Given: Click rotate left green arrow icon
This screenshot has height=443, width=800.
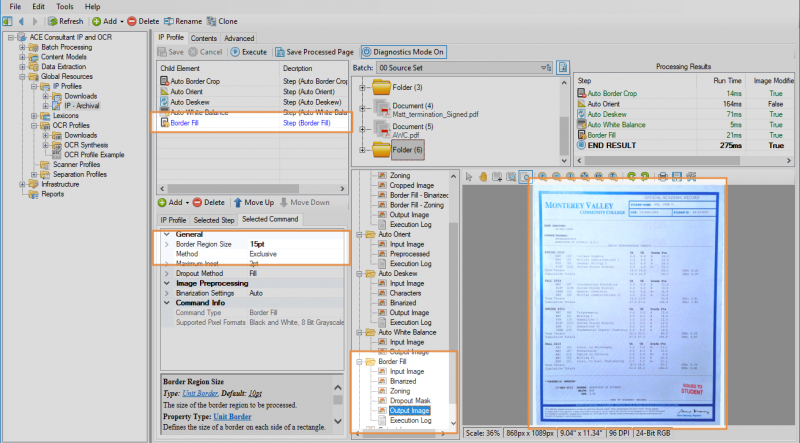Looking at the screenshot, I should point(632,177).
